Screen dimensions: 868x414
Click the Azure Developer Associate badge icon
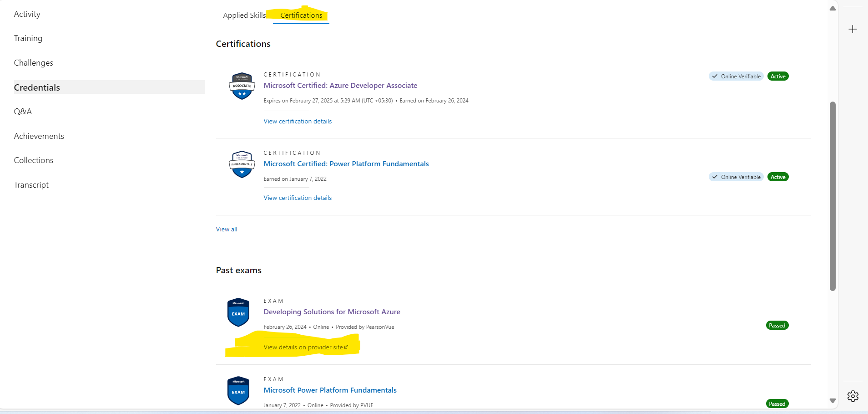242,86
